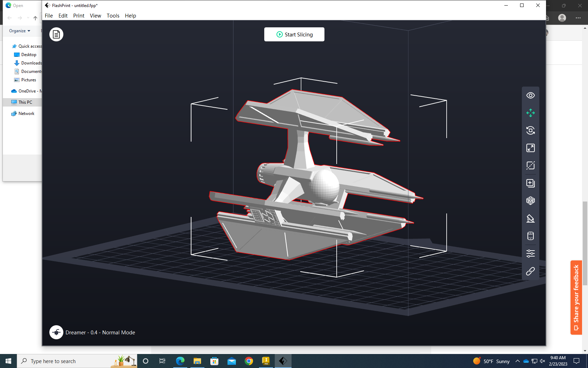The width and height of the screenshot is (588, 368).
Task: Select Desktop in the Open dialog sidebar
Action: tap(25, 55)
